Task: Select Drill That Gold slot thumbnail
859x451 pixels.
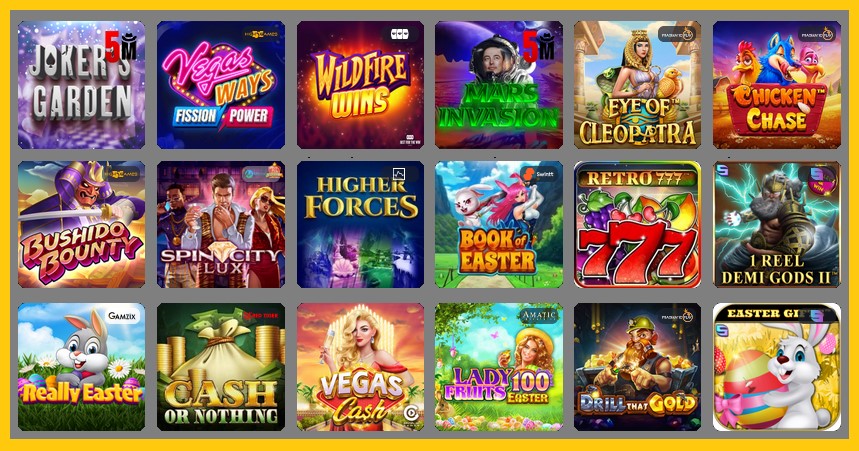Action: click(x=638, y=367)
